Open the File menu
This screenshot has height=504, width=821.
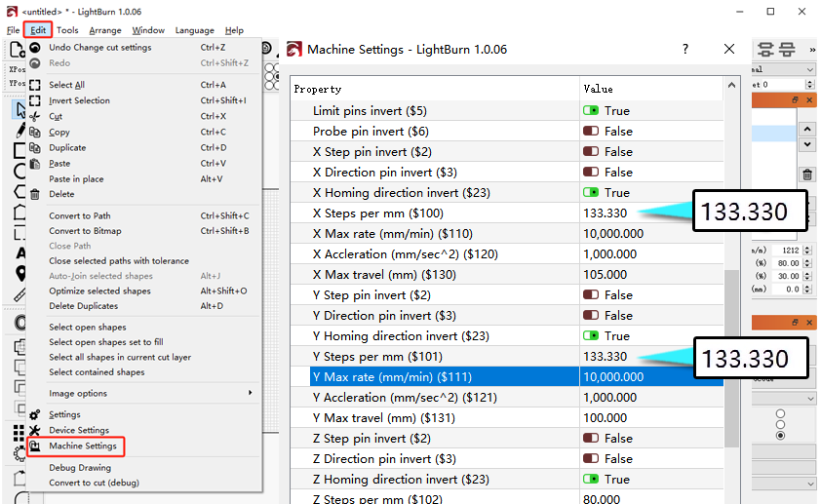coord(13,30)
